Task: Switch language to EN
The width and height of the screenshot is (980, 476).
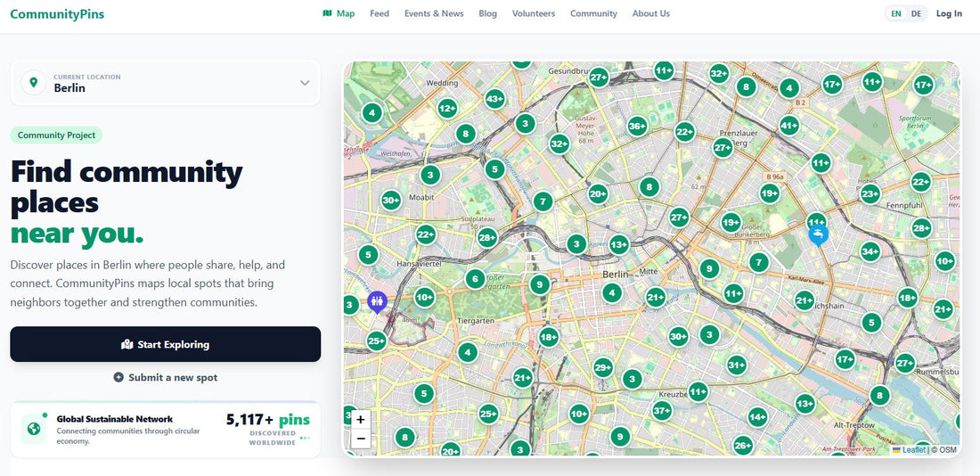Action: pos(896,13)
